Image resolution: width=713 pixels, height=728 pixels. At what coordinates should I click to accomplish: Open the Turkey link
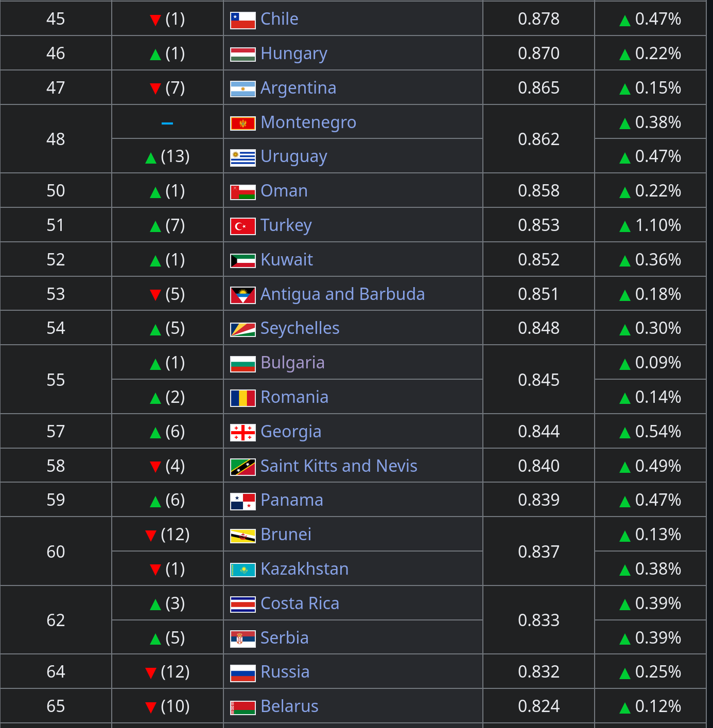pos(286,225)
